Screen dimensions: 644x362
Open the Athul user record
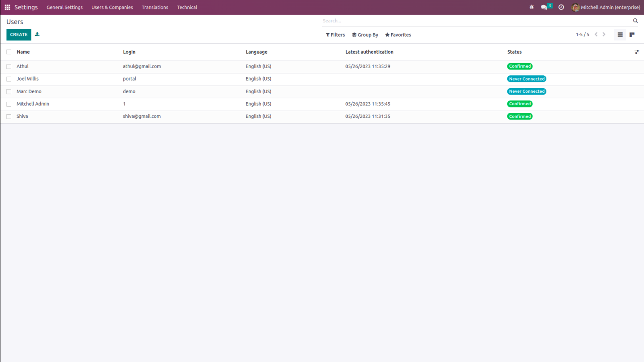pyautogui.click(x=22, y=66)
